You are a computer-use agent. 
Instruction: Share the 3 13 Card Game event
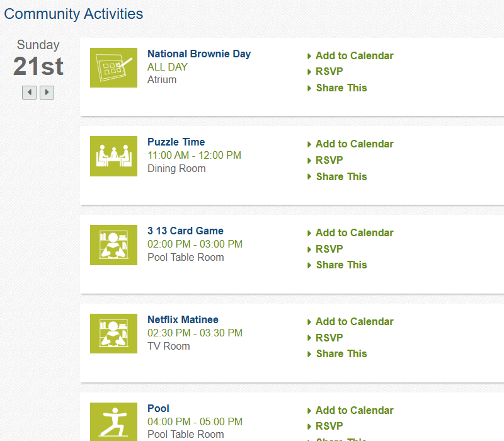[x=341, y=265]
